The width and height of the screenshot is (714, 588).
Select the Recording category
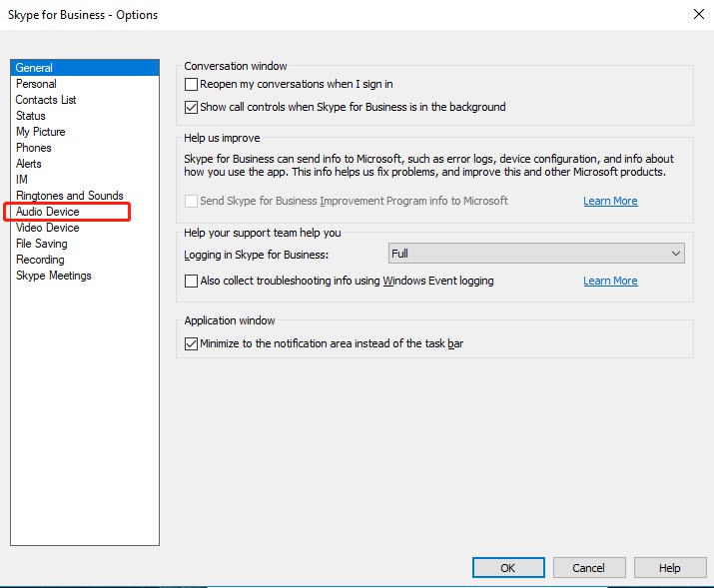pyautogui.click(x=40, y=260)
